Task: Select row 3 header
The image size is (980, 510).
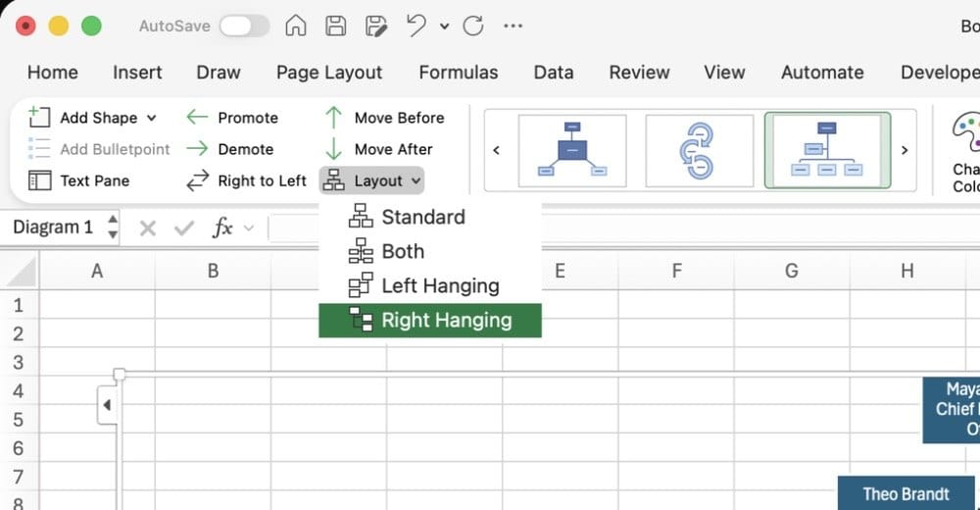Action: click(19, 362)
